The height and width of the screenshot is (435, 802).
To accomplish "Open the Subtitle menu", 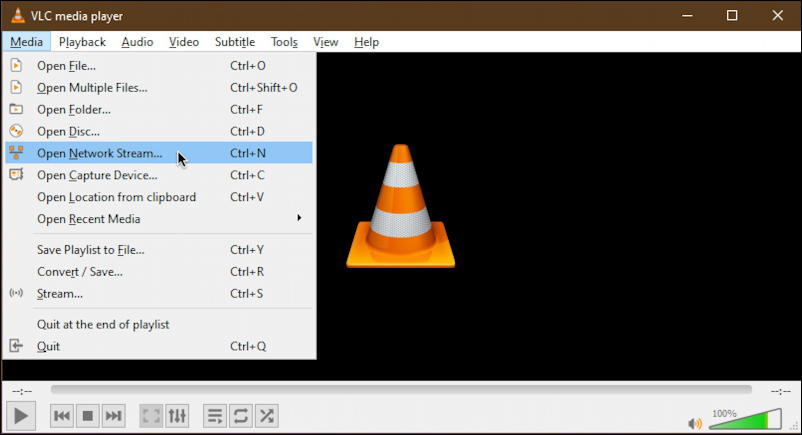I will point(235,42).
